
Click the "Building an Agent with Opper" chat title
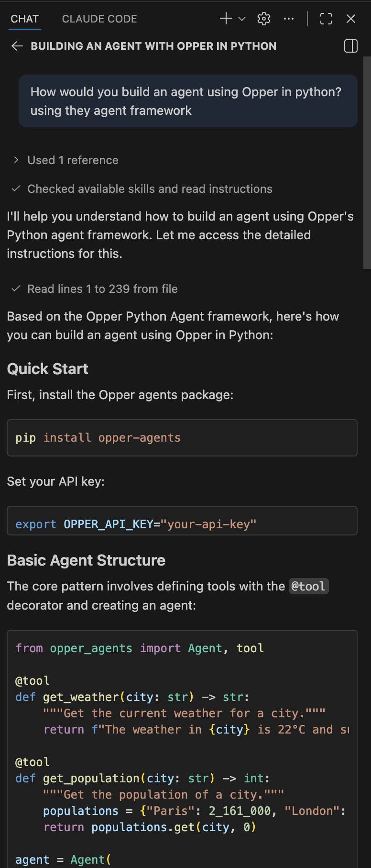click(x=153, y=46)
